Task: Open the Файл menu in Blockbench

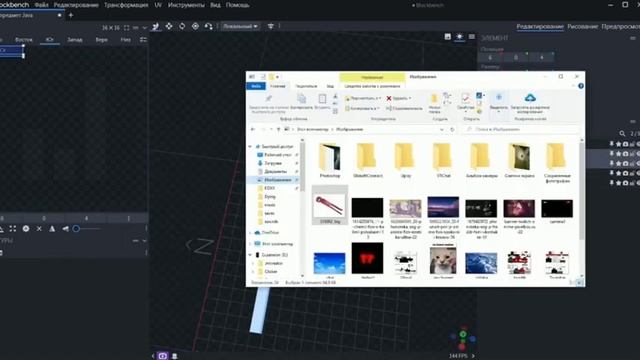Action: click(41, 5)
